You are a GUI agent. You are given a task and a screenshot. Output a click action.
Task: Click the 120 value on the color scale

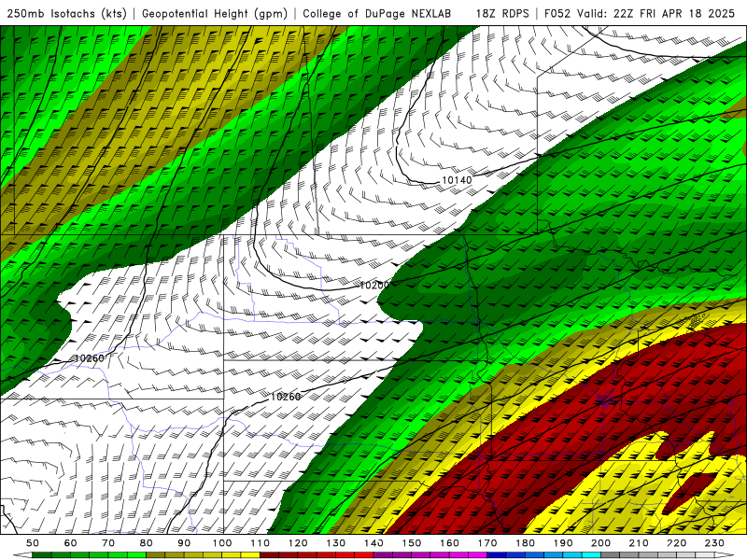(x=298, y=543)
